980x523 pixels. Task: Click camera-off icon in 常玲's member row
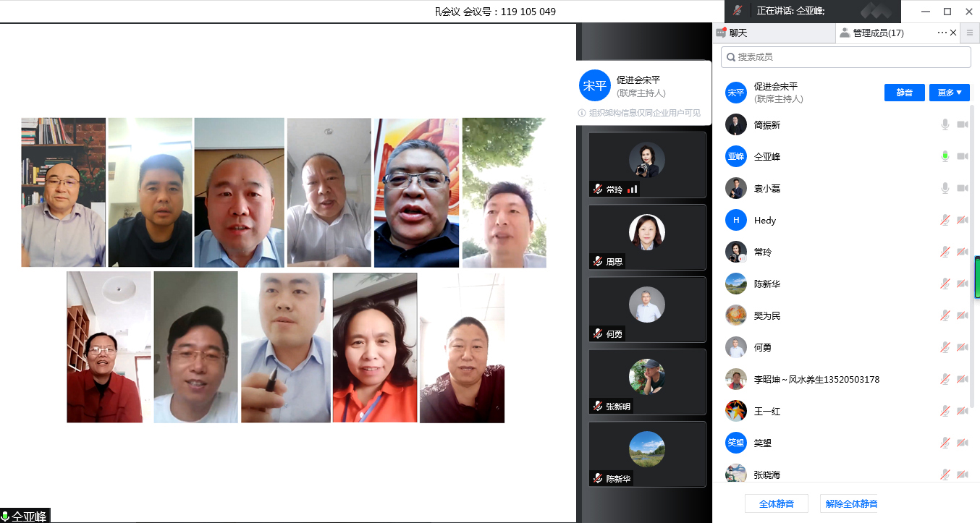pyautogui.click(x=962, y=252)
